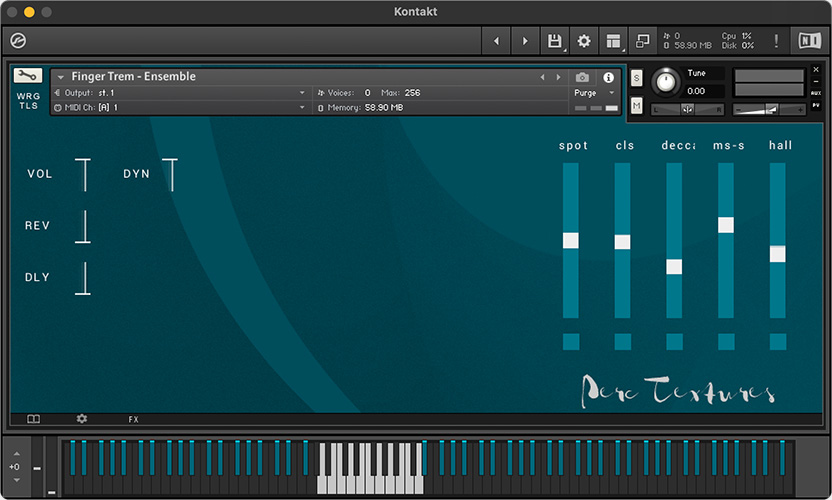Toggle the decca mic on/off button
The image size is (832, 500).
coord(674,341)
